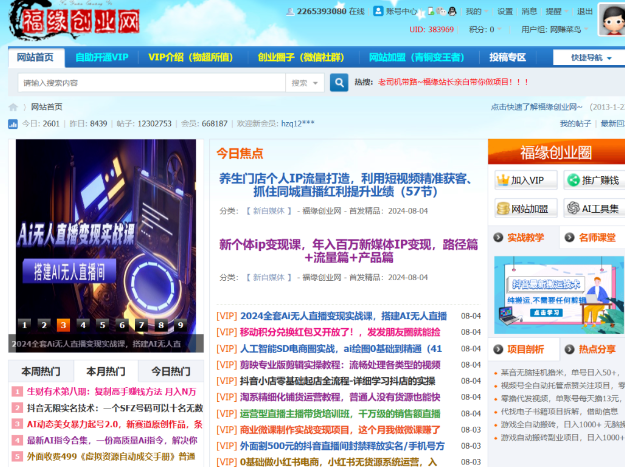Open the 我的帖子 link
The width and height of the screenshot is (625, 467).
[x=575, y=124]
